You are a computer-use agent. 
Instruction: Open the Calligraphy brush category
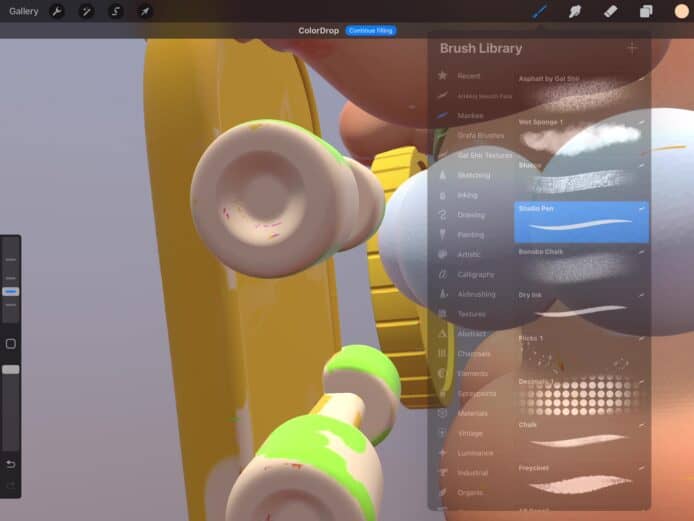click(475, 274)
